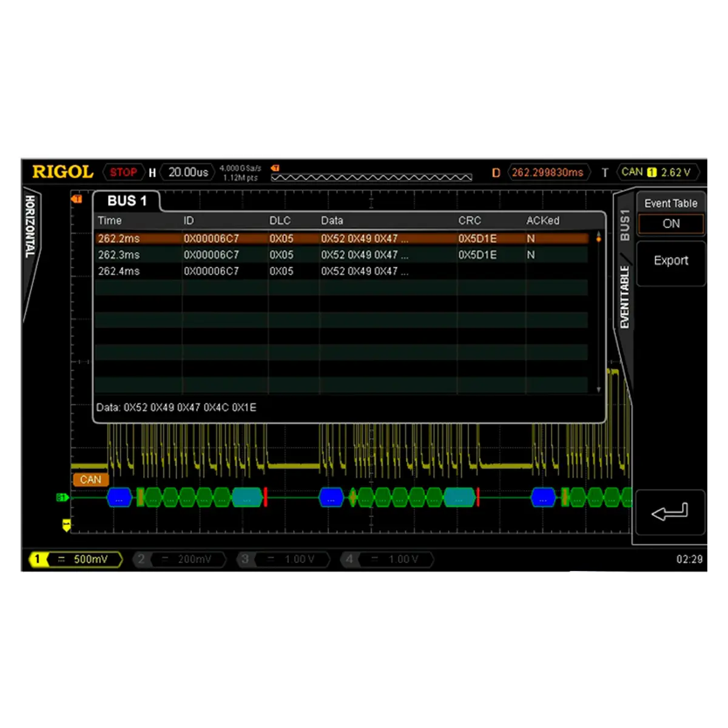Select the EVENTTABLE vertical tab

point(624,297)
